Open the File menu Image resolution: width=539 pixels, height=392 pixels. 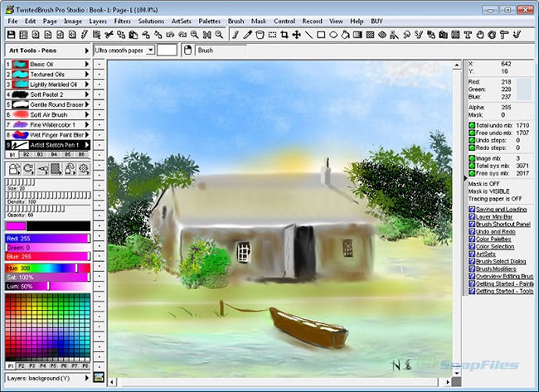12,22
